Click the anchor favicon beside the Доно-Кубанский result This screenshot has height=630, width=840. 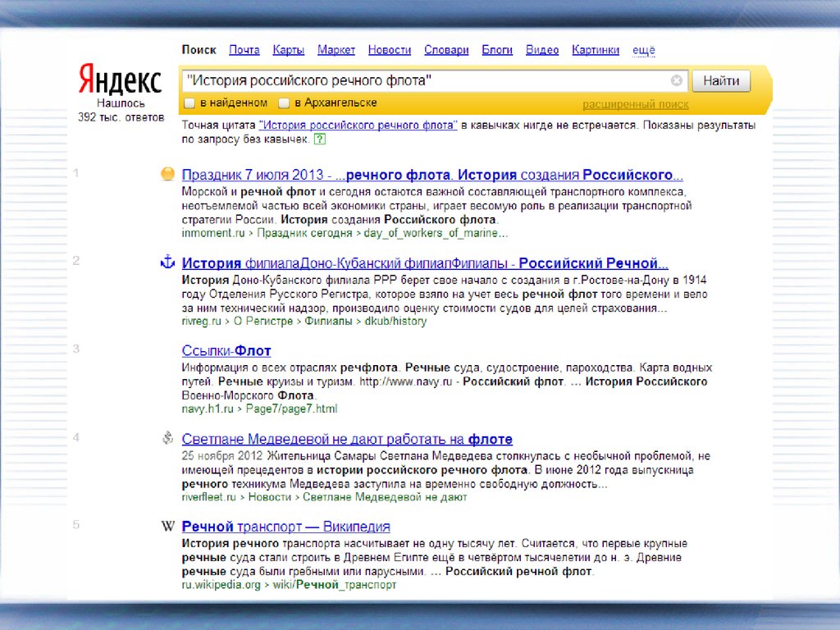167,262
